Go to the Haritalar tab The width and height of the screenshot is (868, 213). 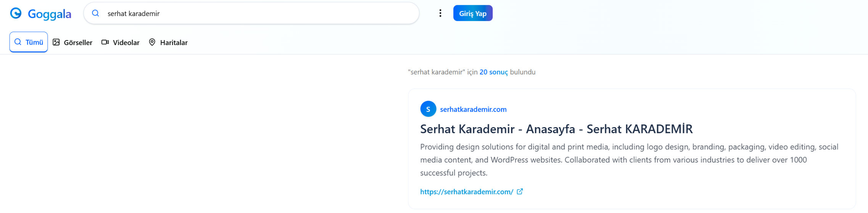(x=168, y=42)
